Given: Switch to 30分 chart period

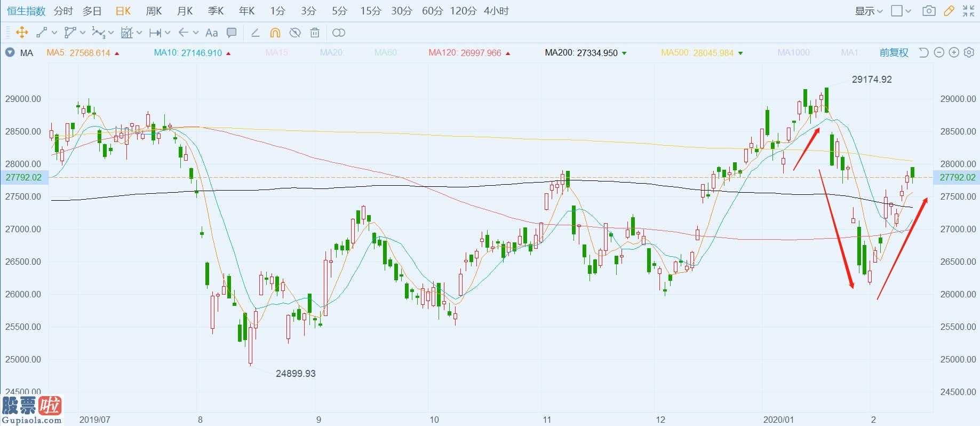Looking at the screenshot, I should pyautogui.click(x=402, y=11).
